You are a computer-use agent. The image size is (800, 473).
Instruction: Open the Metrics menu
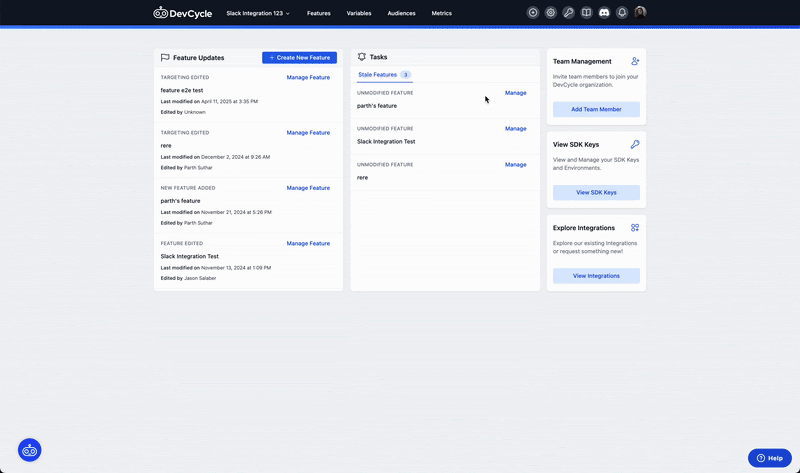tap(441, 13)
